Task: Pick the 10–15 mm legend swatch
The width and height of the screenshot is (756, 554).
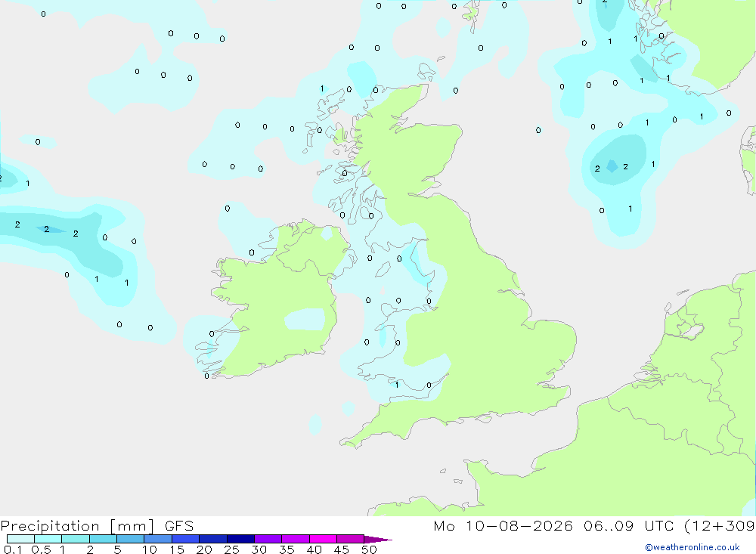Action: 158,539
